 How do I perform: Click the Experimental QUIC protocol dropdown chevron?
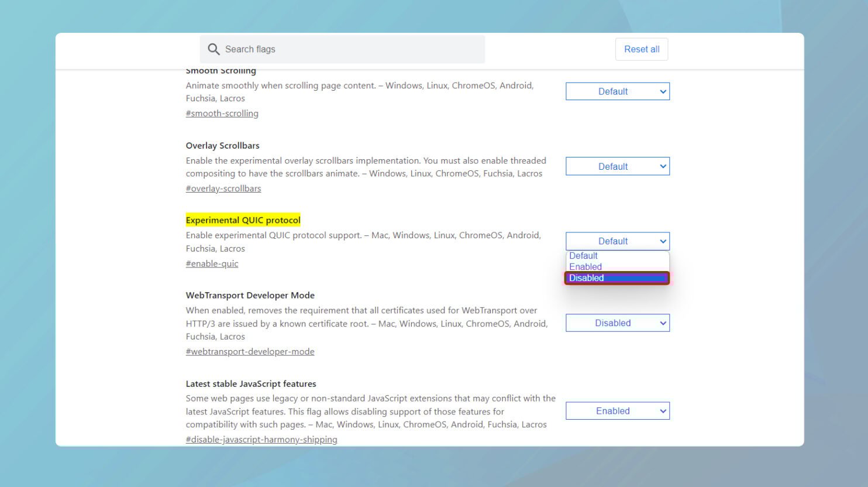pos(662,241)
